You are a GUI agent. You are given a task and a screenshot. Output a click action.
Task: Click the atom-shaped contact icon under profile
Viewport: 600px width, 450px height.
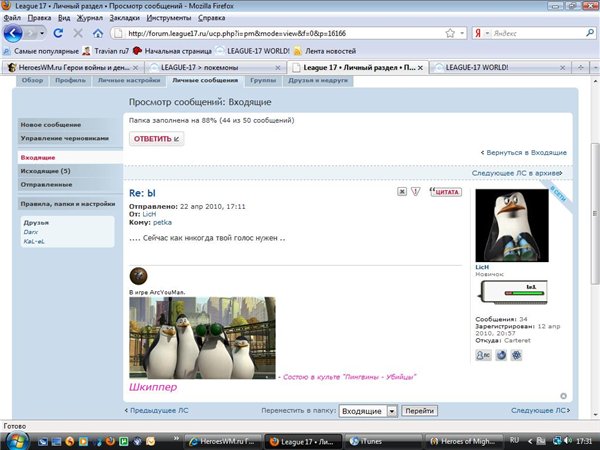517,355
